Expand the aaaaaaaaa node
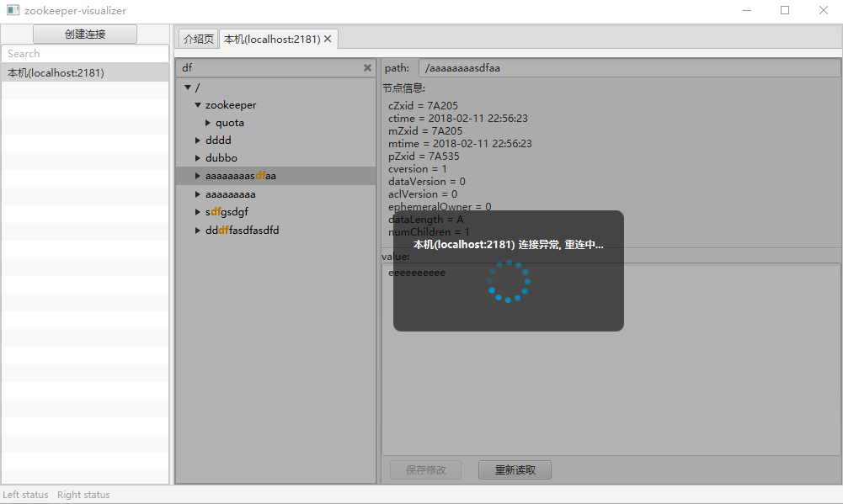The width and height of the screenshot is (843, 504). coord(198,194)
